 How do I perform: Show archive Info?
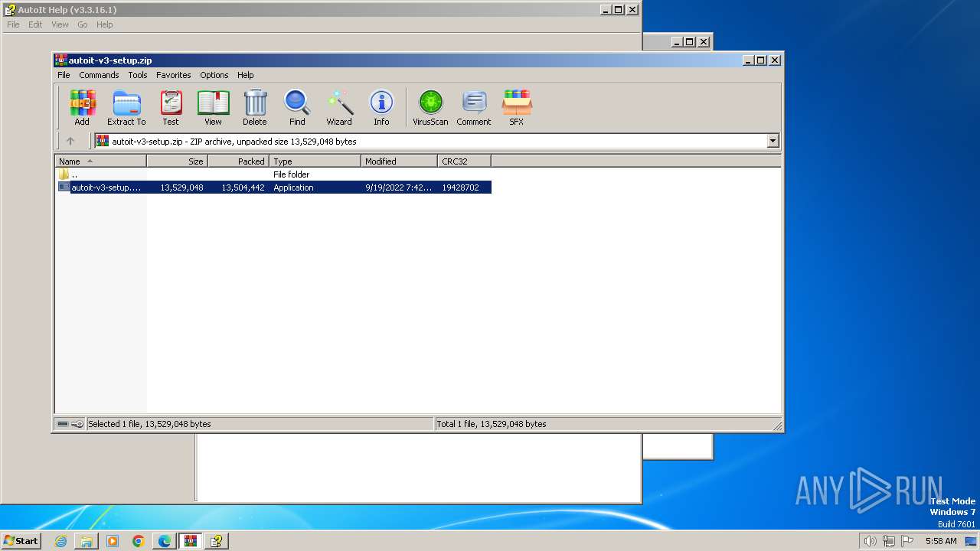point(381,107)
